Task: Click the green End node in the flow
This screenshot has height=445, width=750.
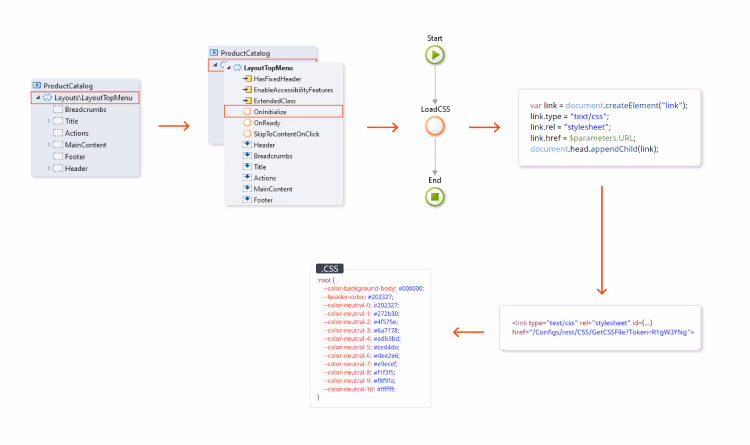Action: [x=435, y=197]
